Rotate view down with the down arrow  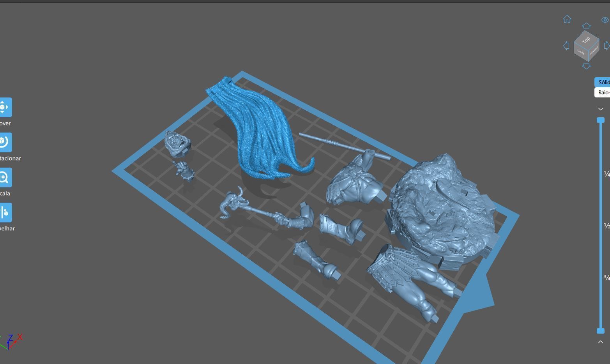tap(586, 66)
